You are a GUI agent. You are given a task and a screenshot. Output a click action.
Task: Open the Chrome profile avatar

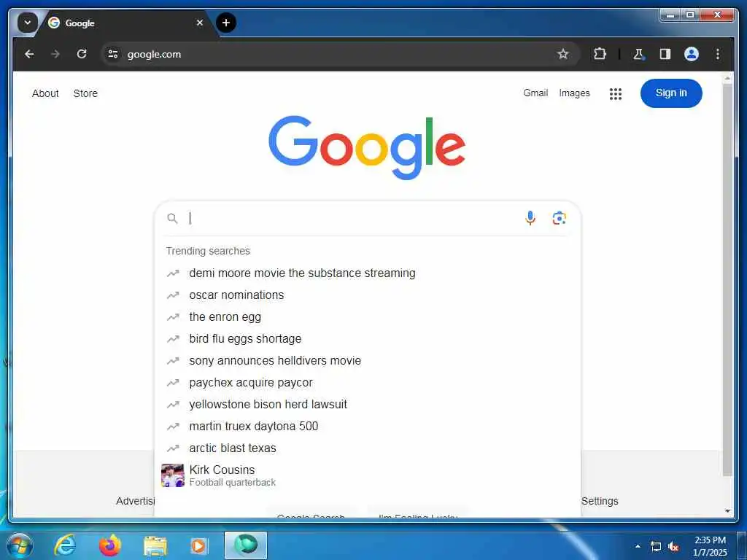(x=692, y=54)
